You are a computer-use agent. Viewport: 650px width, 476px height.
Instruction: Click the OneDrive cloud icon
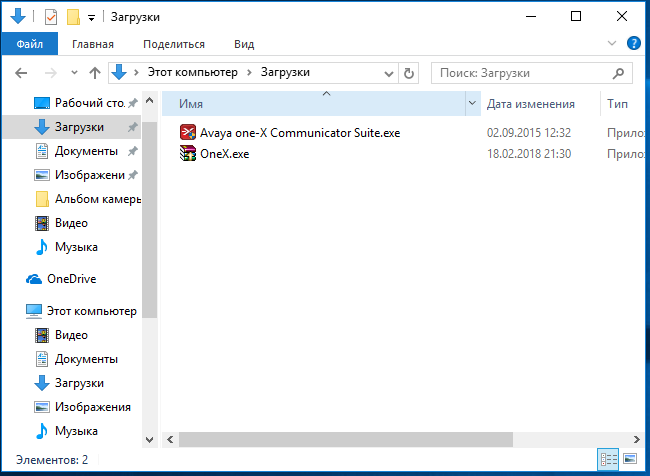tap(34, 279)
